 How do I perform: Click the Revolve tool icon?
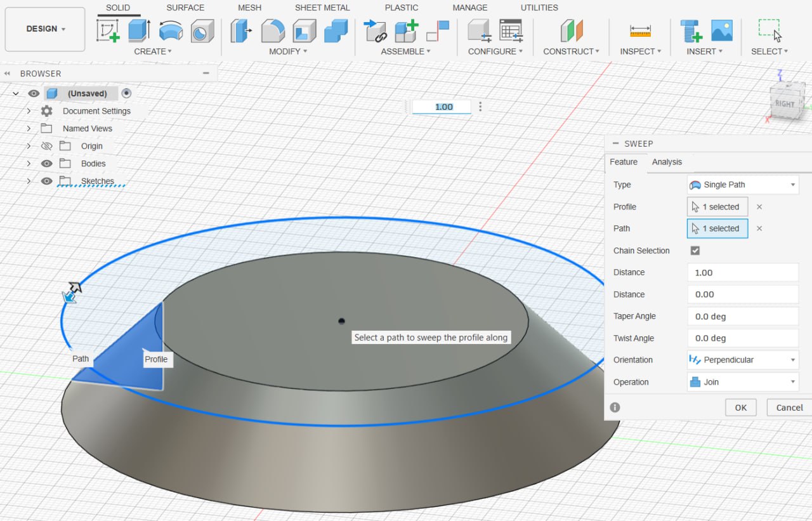click(171, 30)
